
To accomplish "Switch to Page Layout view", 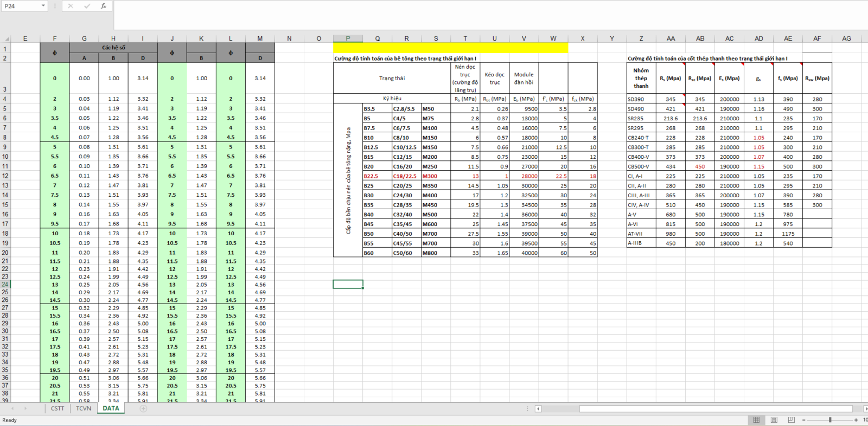I will coord(774,420).
